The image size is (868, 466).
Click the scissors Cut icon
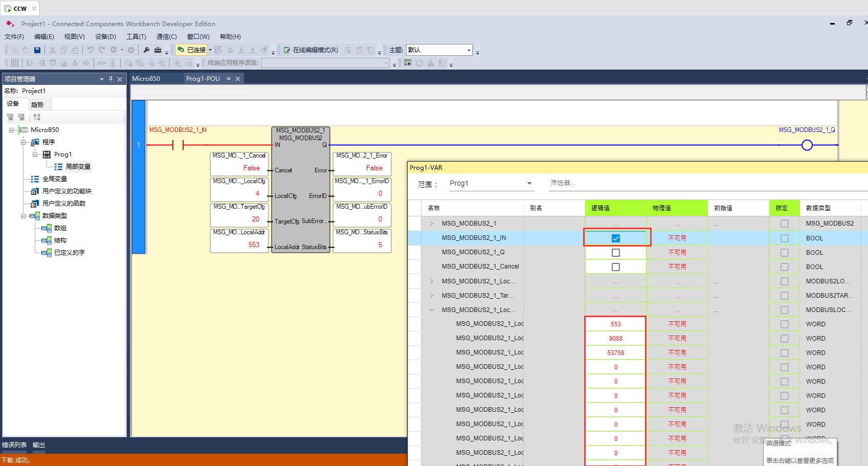click(x=52, y=50)
